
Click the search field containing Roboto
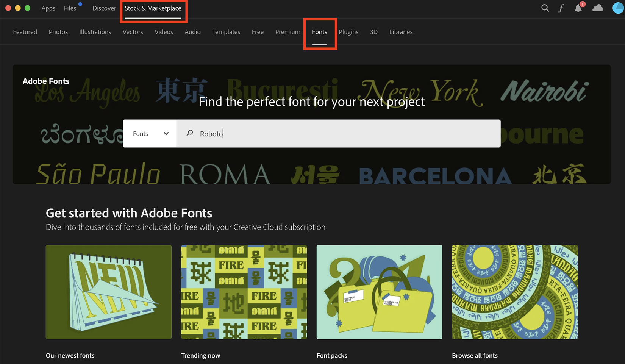click(x=338, y=133)
